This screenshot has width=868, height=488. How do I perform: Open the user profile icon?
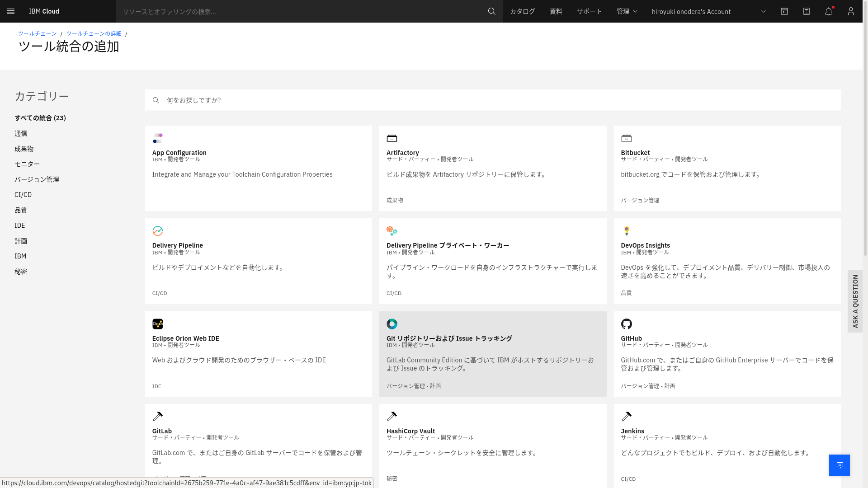coord(851,11)
